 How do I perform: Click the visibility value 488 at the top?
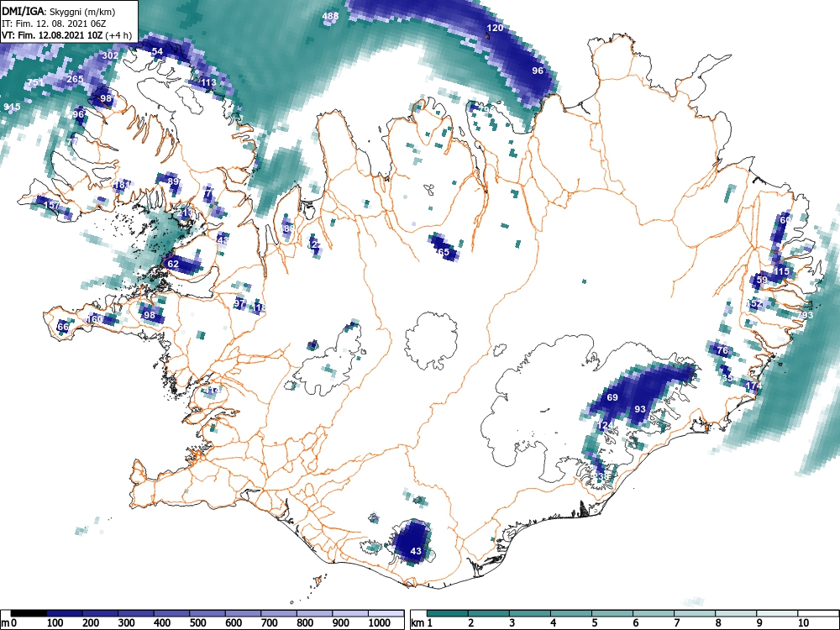click(330, 16)
